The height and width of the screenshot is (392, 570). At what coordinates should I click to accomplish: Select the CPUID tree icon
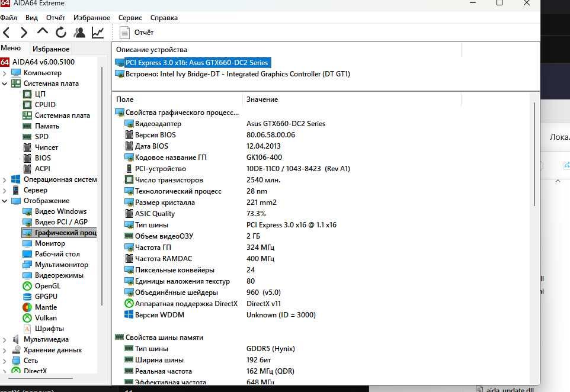(x=27, y=105)
